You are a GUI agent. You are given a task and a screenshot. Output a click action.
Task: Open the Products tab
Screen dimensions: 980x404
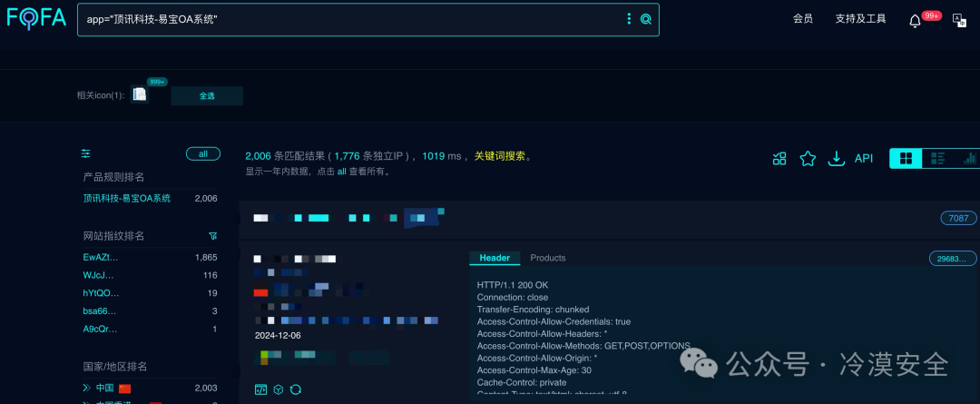[x=547, y=258]
